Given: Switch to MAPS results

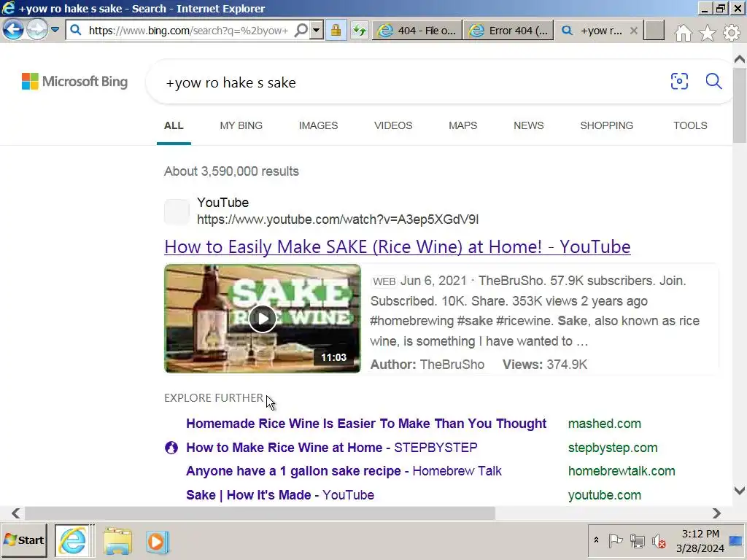Looking at the screenshot, I should pos(462,125).
